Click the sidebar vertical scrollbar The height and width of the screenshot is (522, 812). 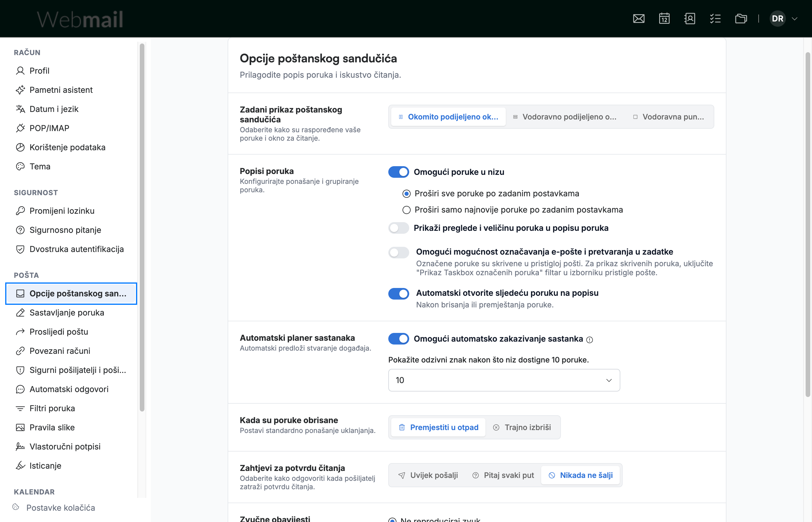142,227
